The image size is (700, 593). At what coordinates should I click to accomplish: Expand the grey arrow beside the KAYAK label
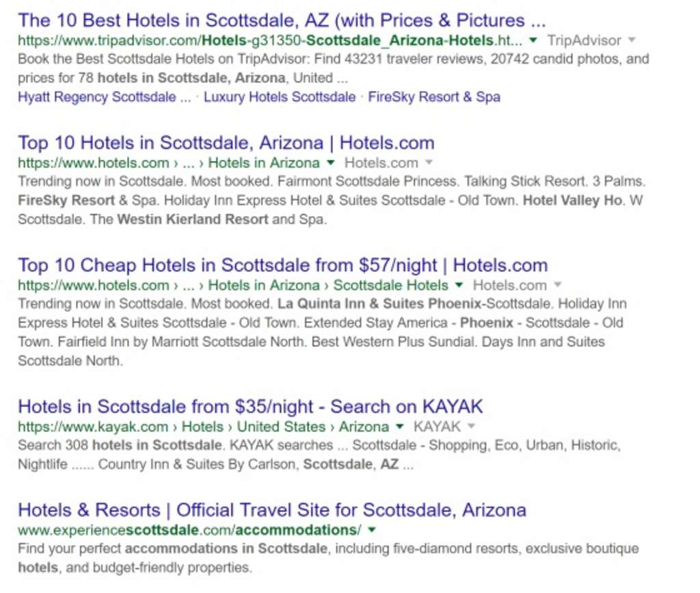470,427
